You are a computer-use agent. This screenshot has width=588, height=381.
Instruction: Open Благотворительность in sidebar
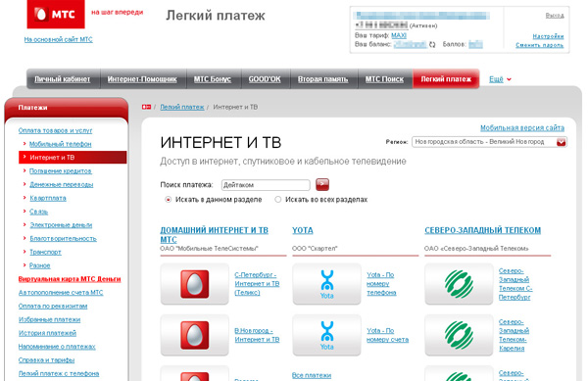(x=63, y=238)
